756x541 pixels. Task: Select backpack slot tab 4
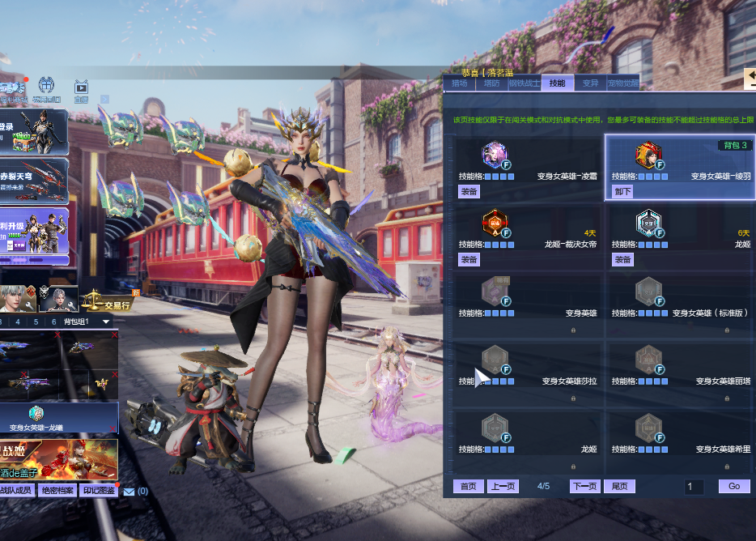coord(18,322)
